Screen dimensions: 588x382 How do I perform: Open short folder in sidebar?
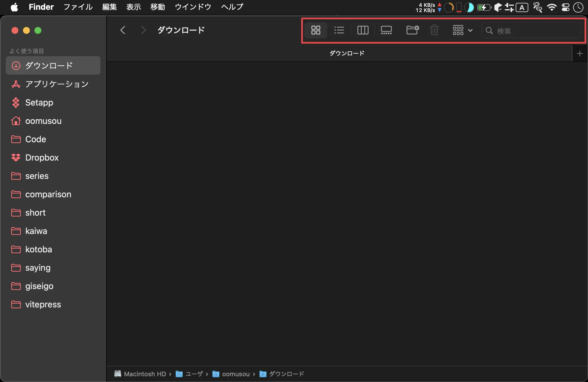(53, 213)
